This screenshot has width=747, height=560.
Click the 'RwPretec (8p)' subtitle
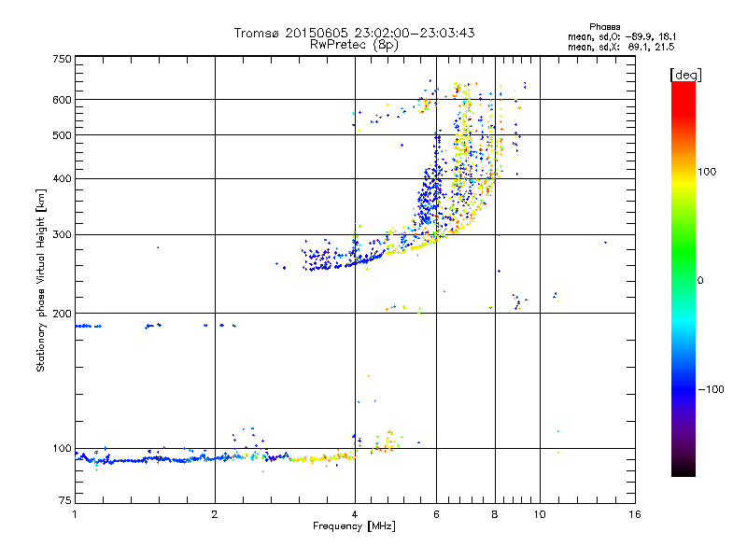pos(354,45)
